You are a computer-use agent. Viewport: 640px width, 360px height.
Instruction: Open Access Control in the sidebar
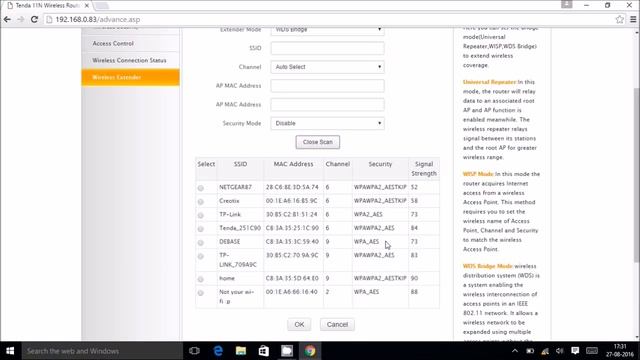click(113, 43)
